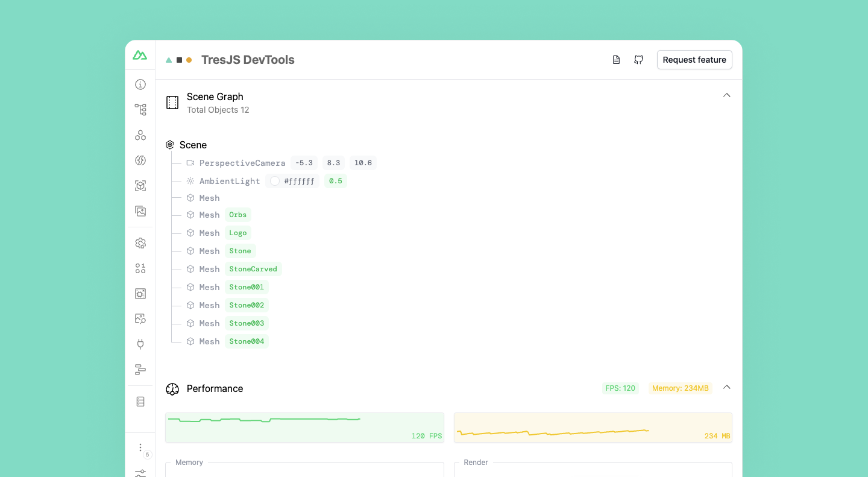Collapse the Scene Graph section chevron
The height and width of the screenshot is (477, 868).
(x=727, y=95)
